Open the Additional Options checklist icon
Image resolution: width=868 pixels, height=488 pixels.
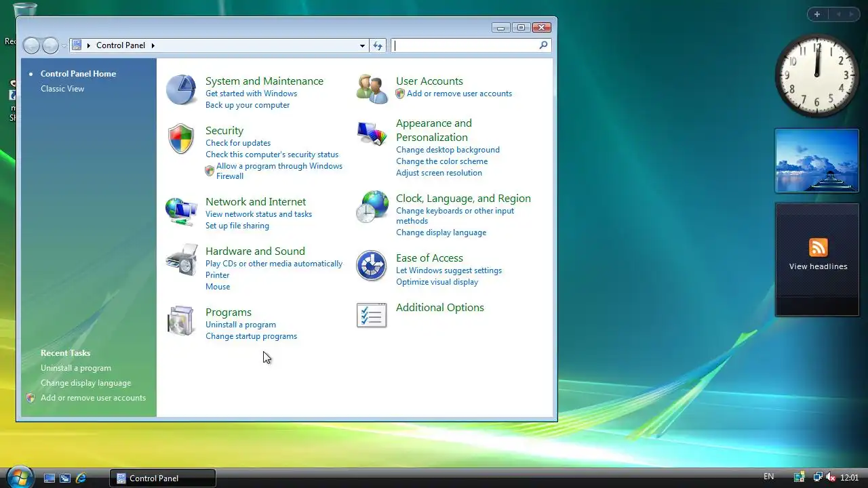372,316
